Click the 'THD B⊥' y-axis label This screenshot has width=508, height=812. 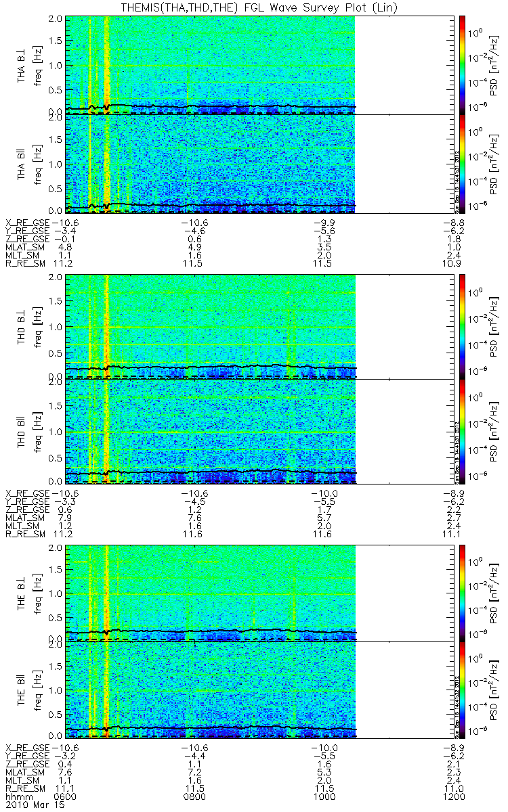click(22, 327)
